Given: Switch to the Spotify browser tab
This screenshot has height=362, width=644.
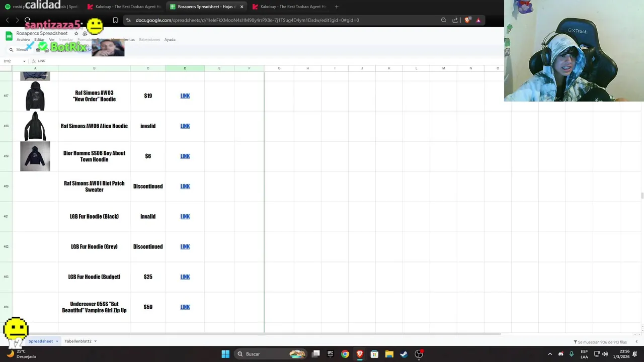Looking at the screenshot, I should click(43, 7).
